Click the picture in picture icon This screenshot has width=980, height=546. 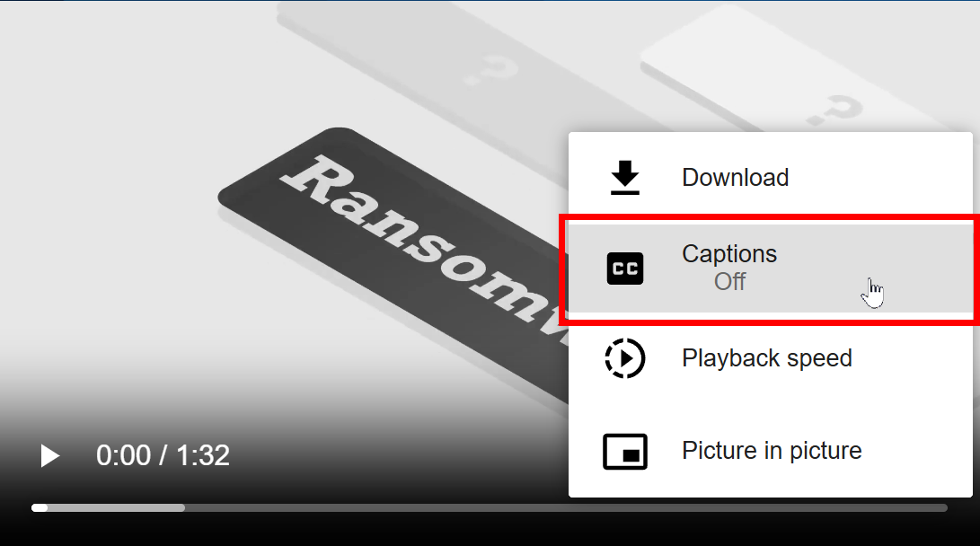click(625, 451)
